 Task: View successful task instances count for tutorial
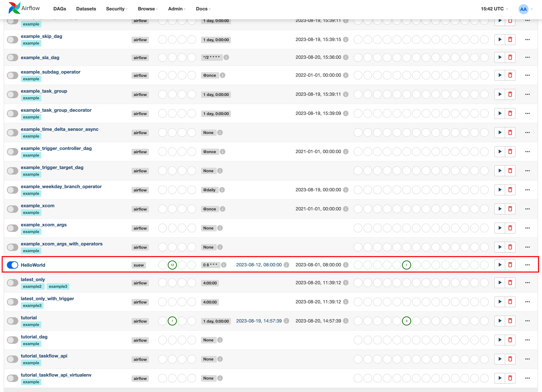point(407,321)
